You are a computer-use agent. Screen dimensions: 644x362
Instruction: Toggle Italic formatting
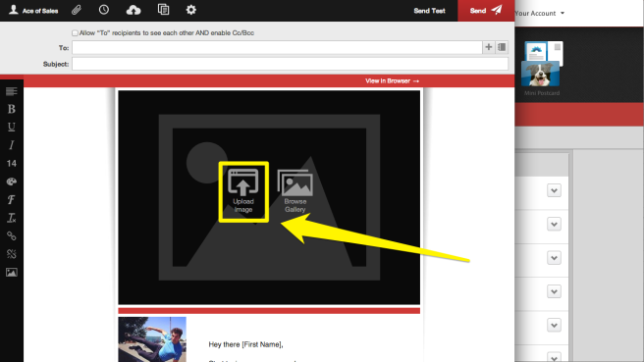click(12, 145)
